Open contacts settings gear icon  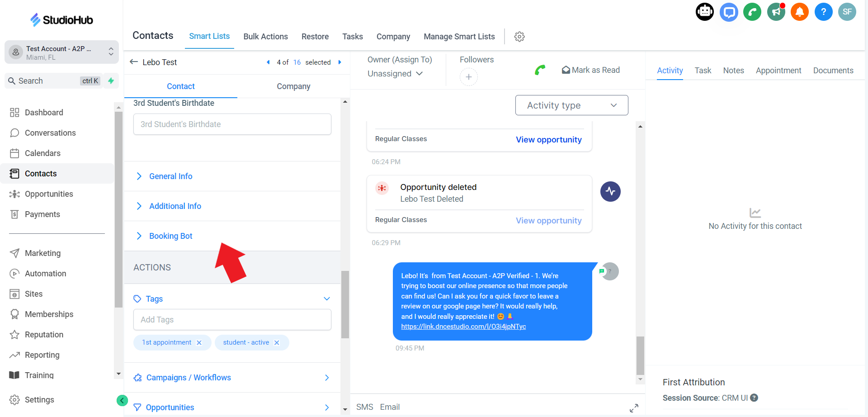[x=519, y=37]
